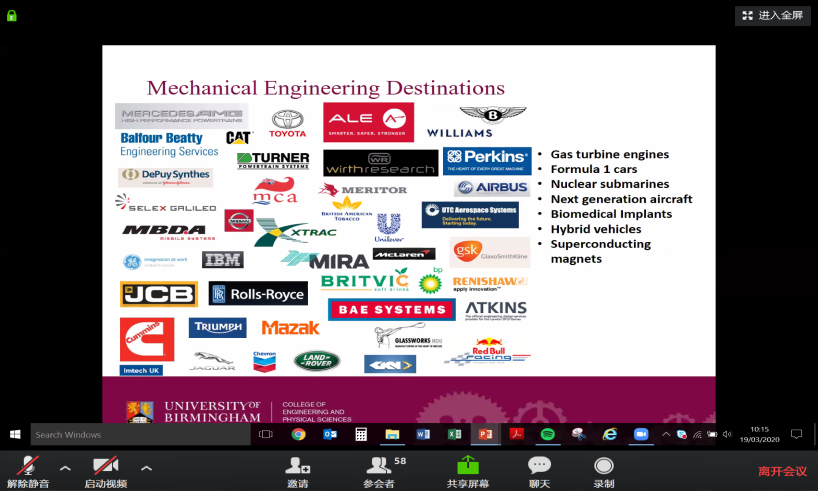Open Adobe Acrobat from the taskbar

tap(516, 434)
